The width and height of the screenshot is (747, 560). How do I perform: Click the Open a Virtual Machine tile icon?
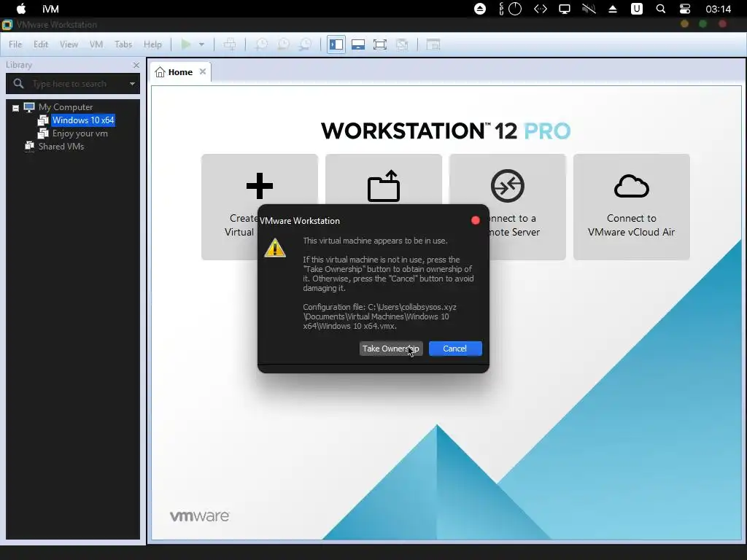(384, 186)
